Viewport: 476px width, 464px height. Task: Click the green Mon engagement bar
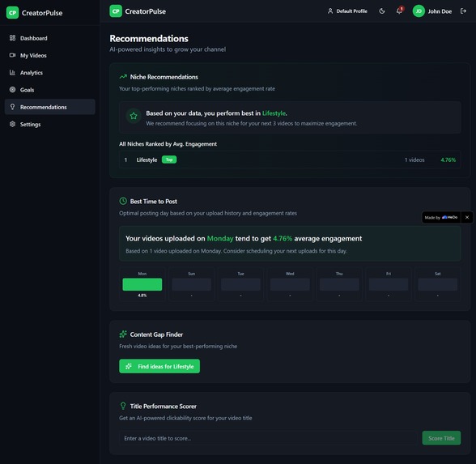pyautogui.click(x=142, y=284)
